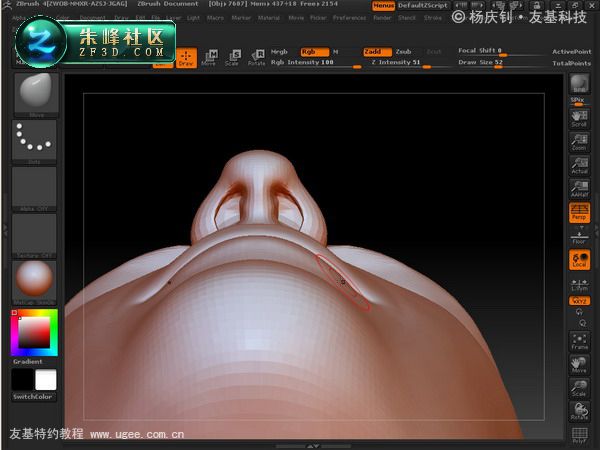Pick a color in the color picker square
Image resolution: width=600 pixels, height=450 pixels.
34,332
